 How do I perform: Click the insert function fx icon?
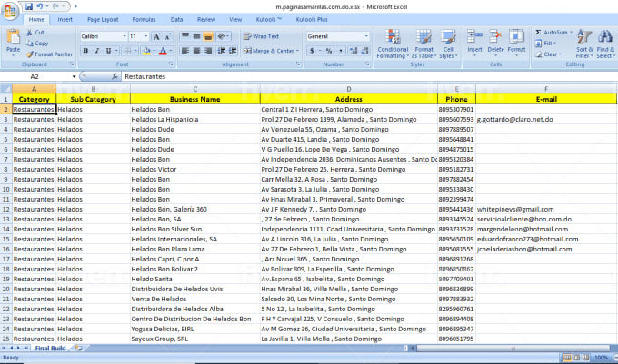tap(115, 76)
